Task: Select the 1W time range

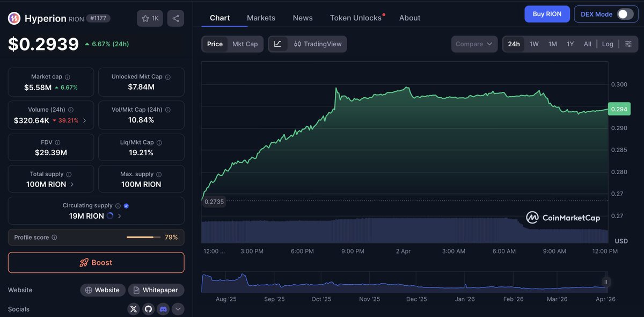Action: pyautogui.click(x=534, y=44)
